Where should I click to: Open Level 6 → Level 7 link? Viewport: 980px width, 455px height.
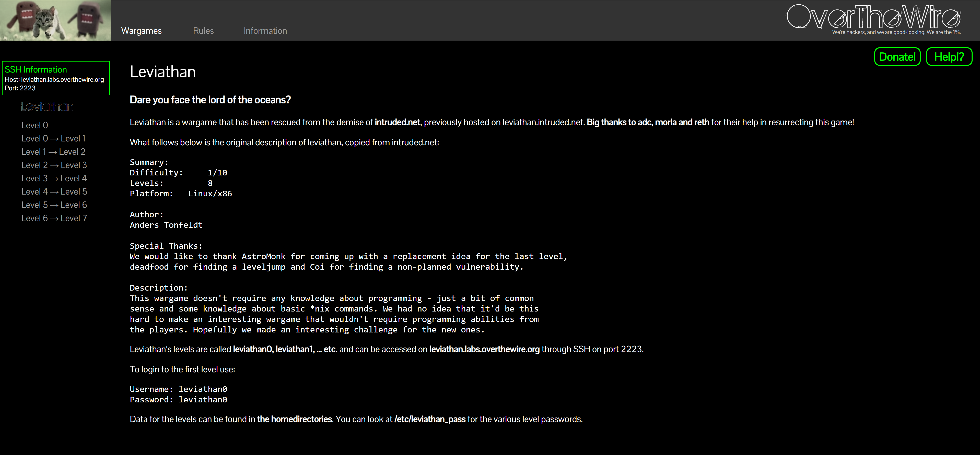(54, 218)
